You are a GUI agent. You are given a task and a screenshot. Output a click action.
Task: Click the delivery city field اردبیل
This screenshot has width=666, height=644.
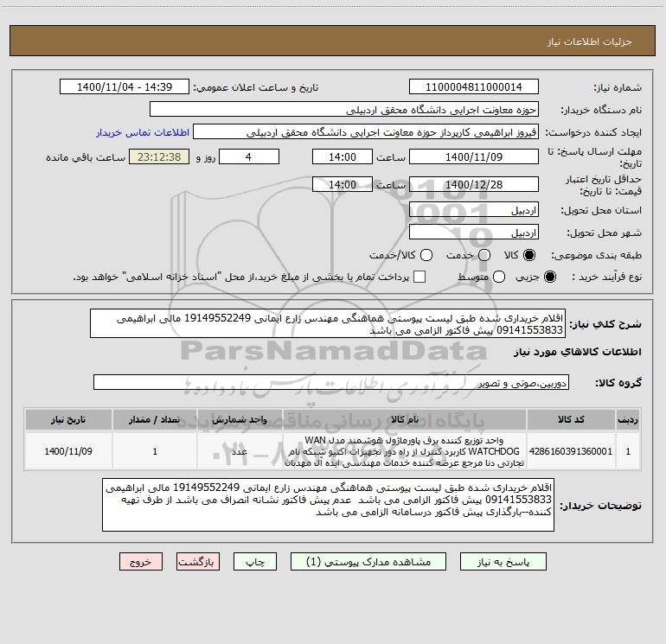pyautogui.click(x=474, y=233)
